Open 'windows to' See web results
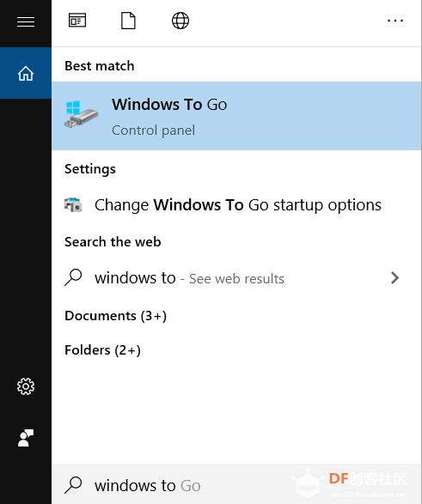422x504 pixels. [236, 278]
